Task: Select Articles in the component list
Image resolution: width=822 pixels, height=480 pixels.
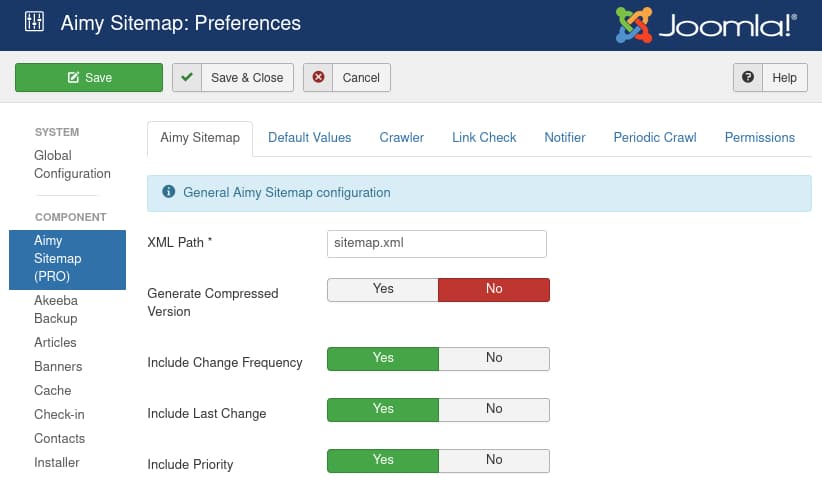Action: [55, 342]
